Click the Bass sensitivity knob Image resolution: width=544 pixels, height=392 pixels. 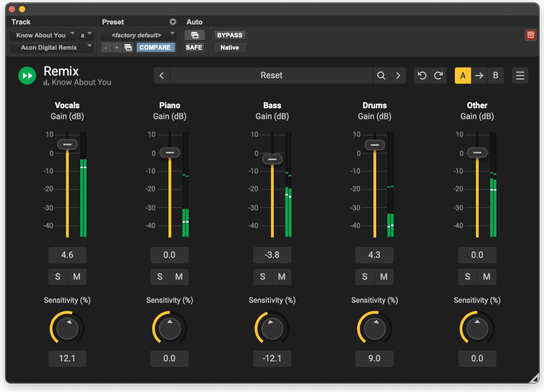pos(272,328)
